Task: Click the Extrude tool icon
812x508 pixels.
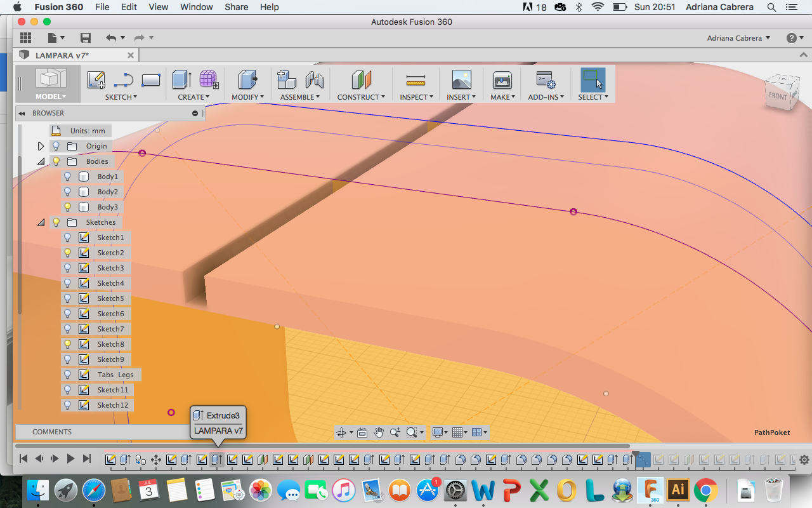Action: point(182,79)
